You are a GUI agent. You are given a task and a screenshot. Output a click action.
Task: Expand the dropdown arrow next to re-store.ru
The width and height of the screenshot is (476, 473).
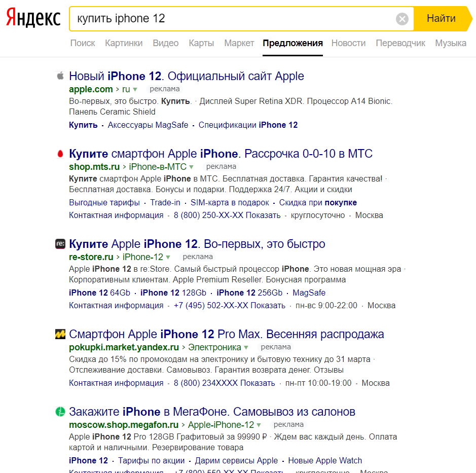click(168, 258)
